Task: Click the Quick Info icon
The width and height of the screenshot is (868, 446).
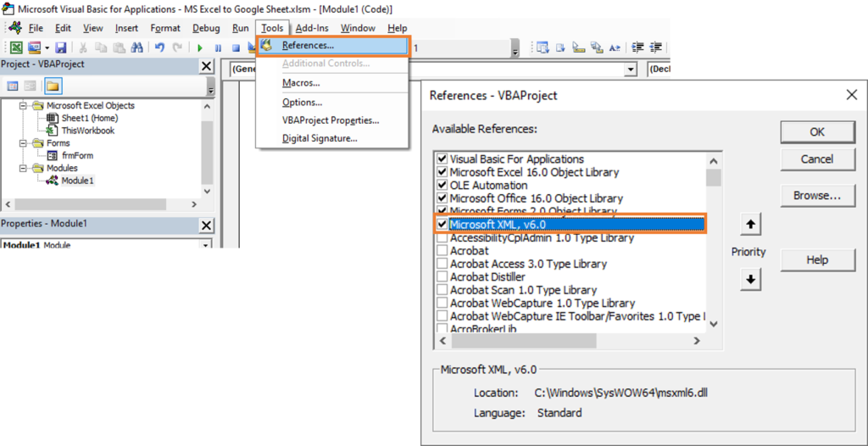Action: click(578, 47)
